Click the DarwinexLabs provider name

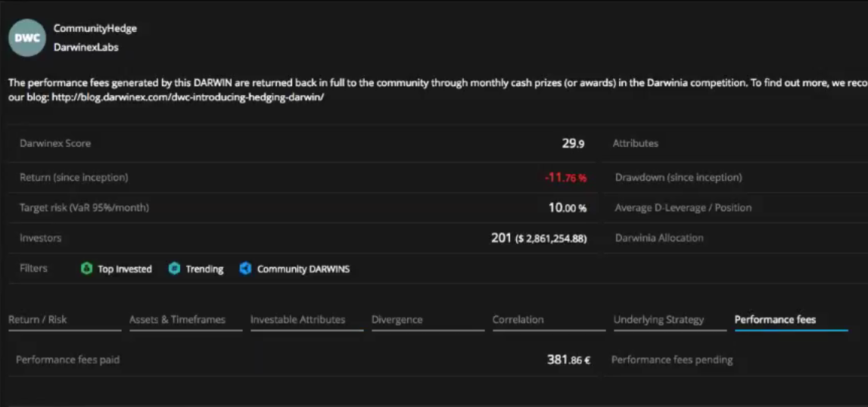coord(86,48)
